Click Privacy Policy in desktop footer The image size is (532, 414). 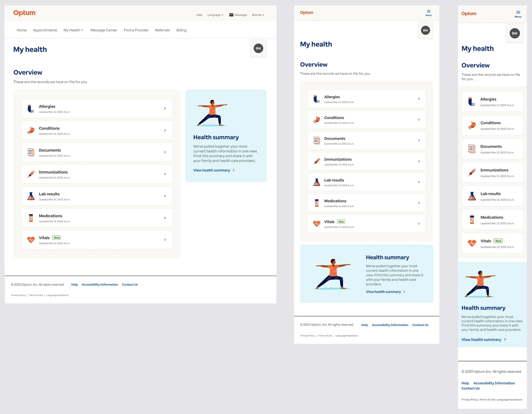click(x=18, y=295)
